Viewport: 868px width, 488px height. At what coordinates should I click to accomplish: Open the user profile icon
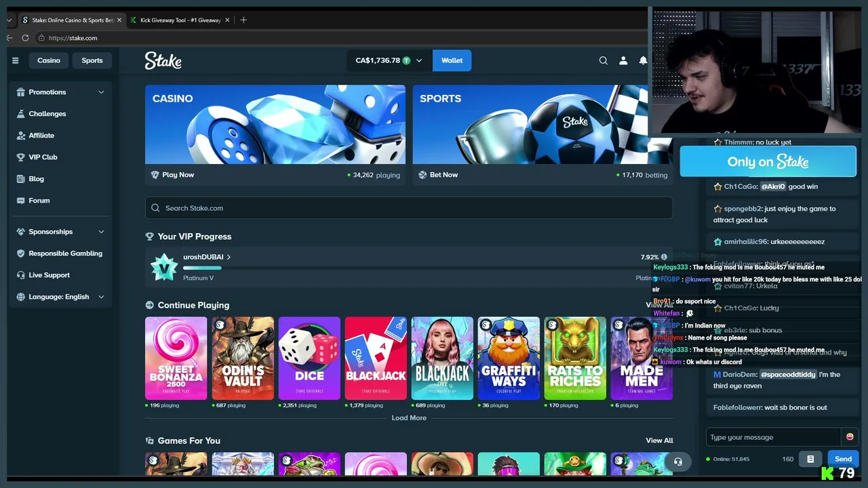pos(623,60)
